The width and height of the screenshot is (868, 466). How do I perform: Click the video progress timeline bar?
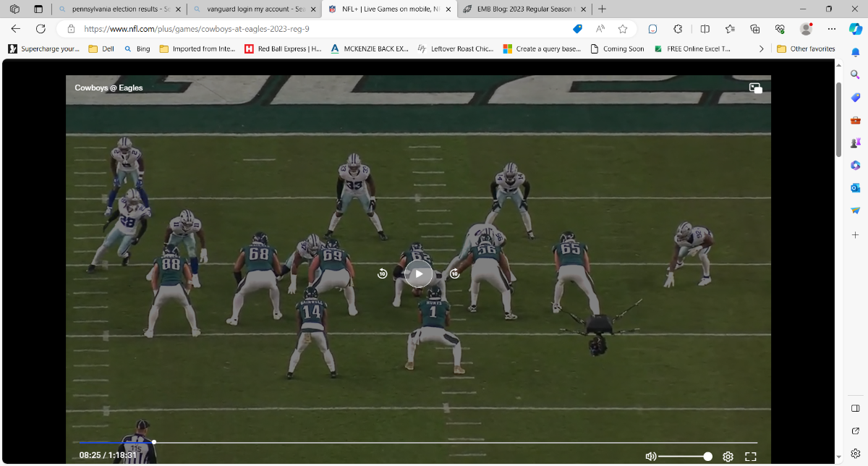[434, 442]
